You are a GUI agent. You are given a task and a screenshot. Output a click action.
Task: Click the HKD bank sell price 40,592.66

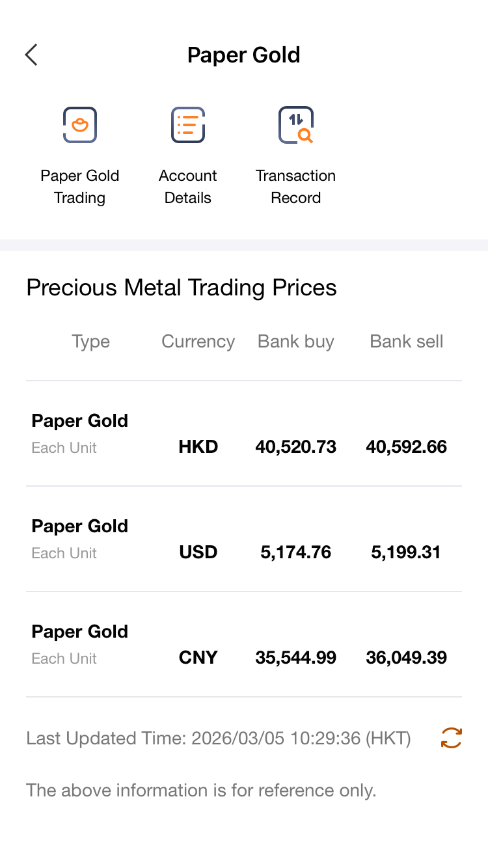[x=407, y=447]
